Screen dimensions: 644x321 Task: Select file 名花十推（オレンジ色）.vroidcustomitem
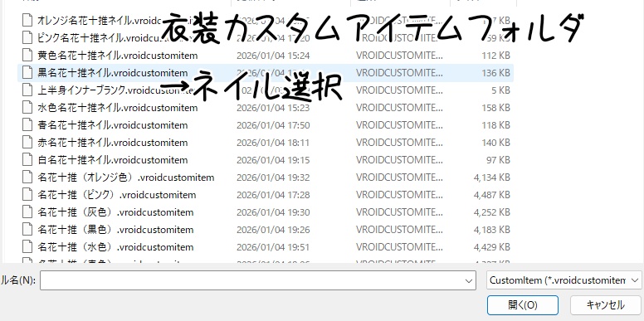[125, 178]
